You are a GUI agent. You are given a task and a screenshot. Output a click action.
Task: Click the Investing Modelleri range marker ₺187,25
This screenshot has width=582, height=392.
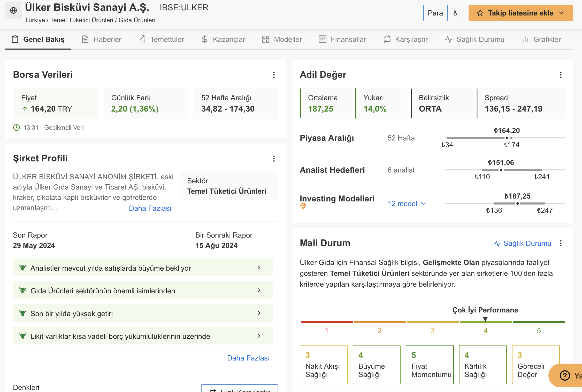[x=518, y=203]
